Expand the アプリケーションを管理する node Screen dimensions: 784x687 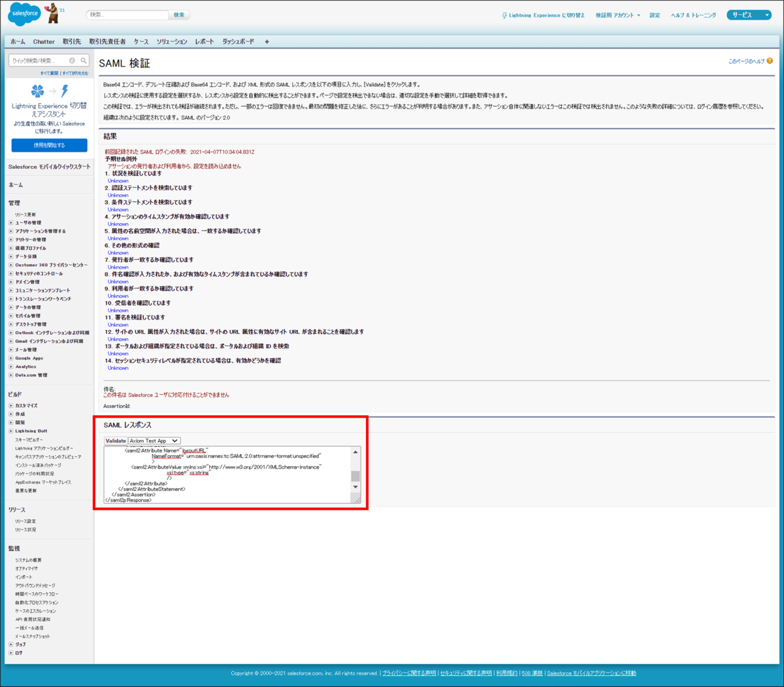11,231
